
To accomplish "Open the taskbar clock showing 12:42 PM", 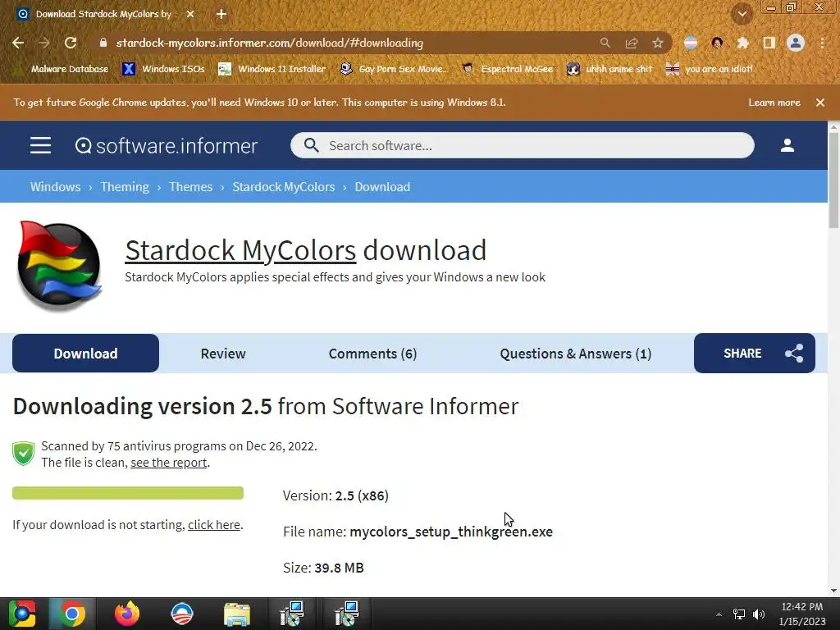I will pos(802,614).
